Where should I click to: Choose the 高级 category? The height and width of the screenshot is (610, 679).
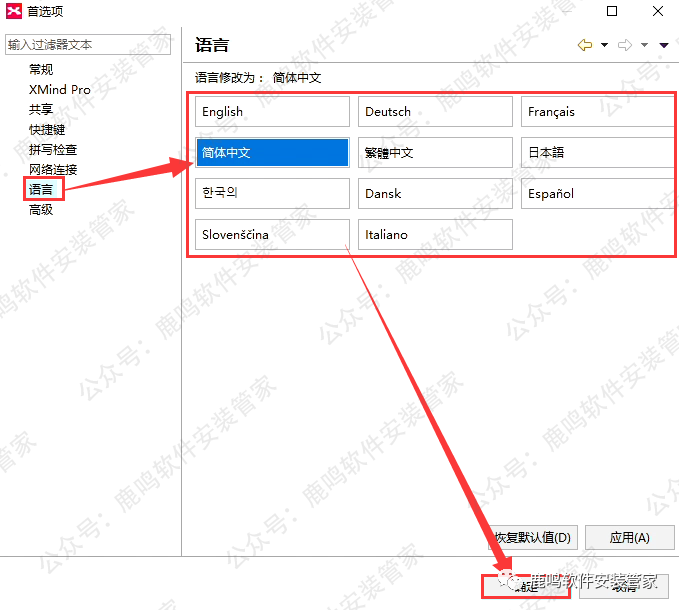click(41, 210)
